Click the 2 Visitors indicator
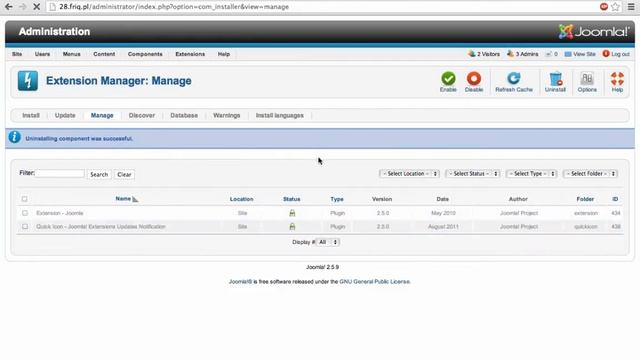This screenshot has height=360, width=640. click(x=484, y=54)
